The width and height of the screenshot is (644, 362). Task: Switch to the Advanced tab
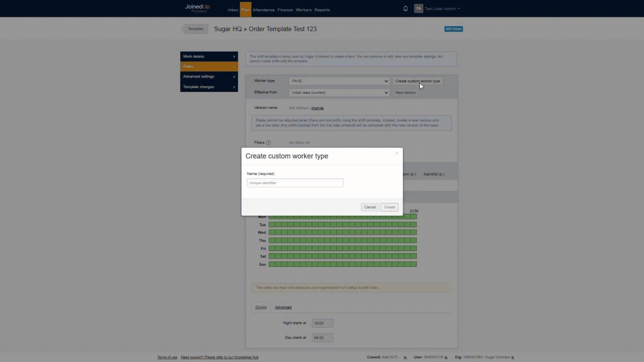click(x=283, y=307)
